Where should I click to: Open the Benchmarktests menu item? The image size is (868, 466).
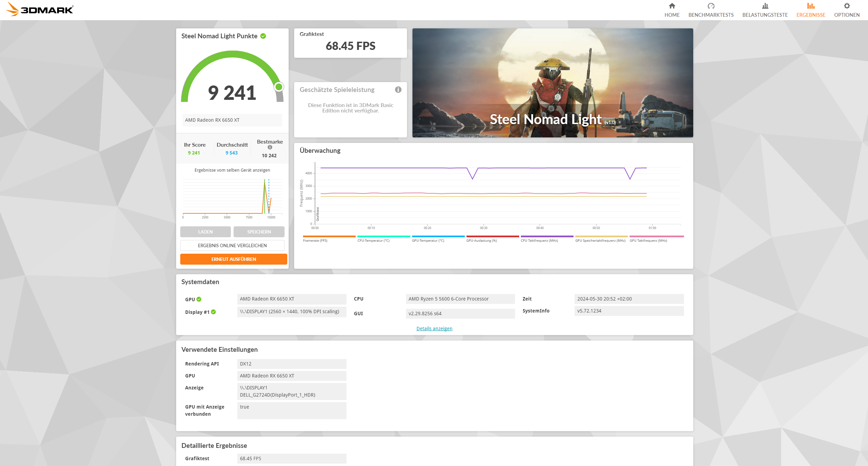pos(711,15)
